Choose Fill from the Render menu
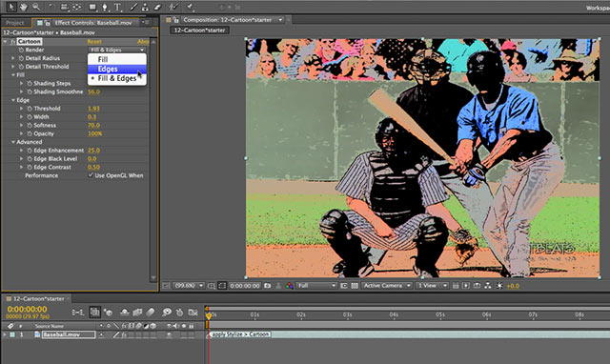The image size is (610, 364). click(x=117, y=59)
